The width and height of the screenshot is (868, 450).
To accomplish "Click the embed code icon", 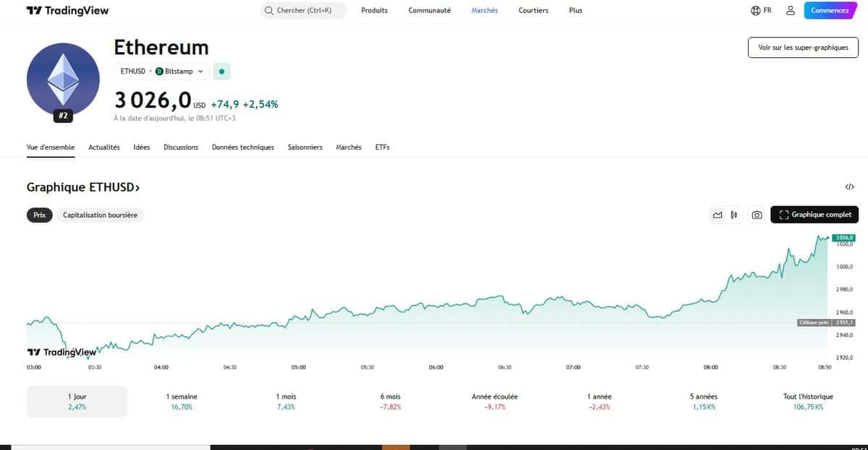I will point(849,187).
